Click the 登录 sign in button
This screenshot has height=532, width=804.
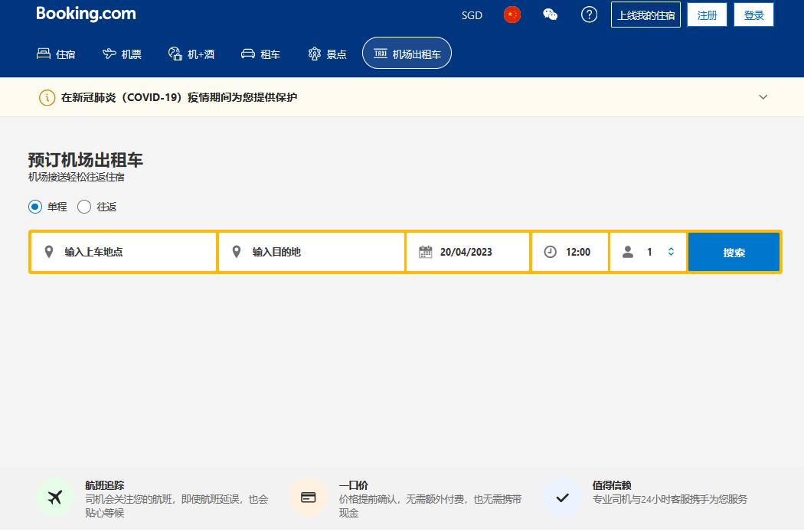pos(753,15)
